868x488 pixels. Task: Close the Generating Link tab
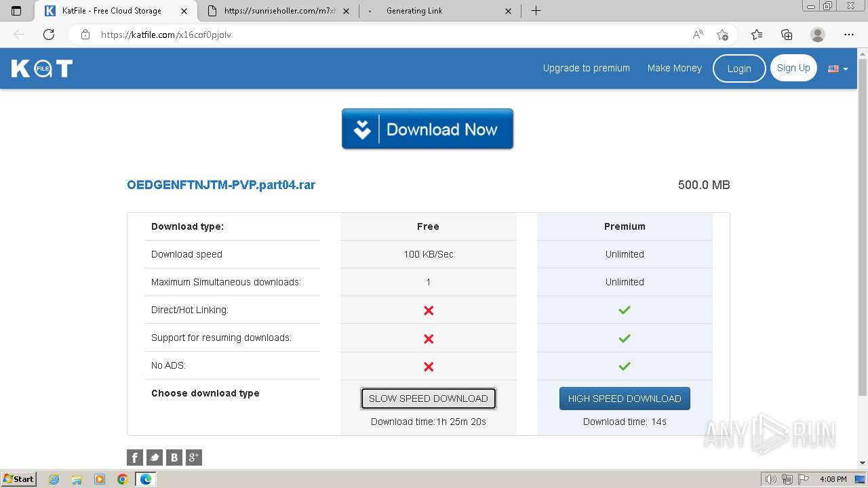point(509,11)
